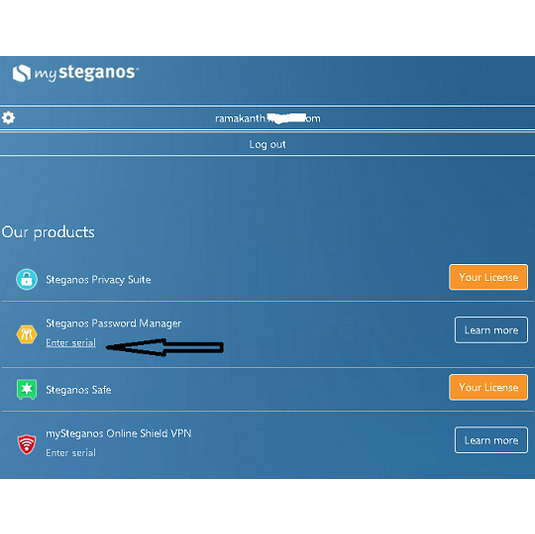Viewport: 535px width, 534px height.
Task: Click the mySteganos logo
Action: point(75,73)
